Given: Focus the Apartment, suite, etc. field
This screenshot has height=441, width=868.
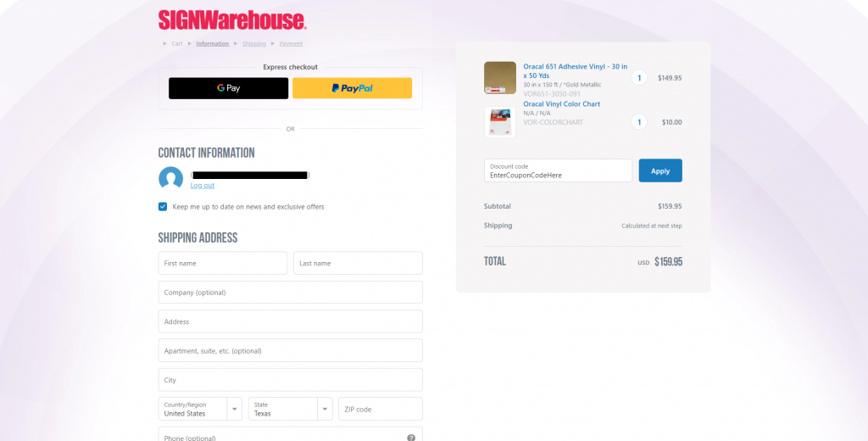Looking at the screenshot, I should pos(290,351).
